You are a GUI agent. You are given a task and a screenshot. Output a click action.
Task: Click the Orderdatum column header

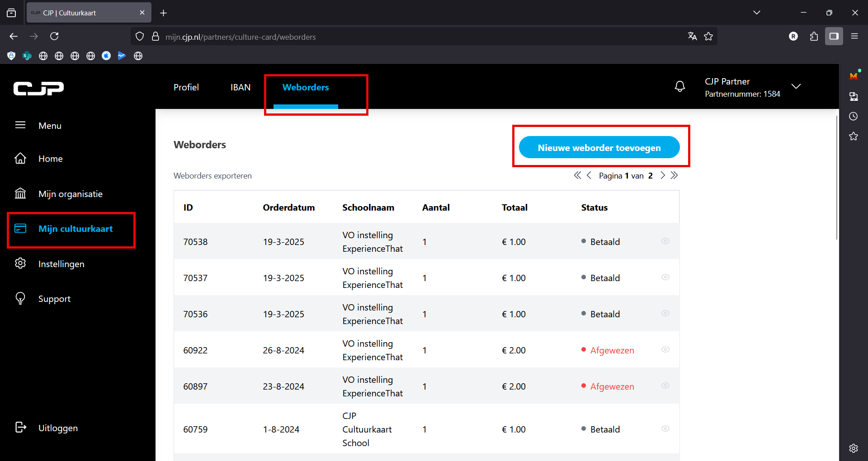pos(289,207)
